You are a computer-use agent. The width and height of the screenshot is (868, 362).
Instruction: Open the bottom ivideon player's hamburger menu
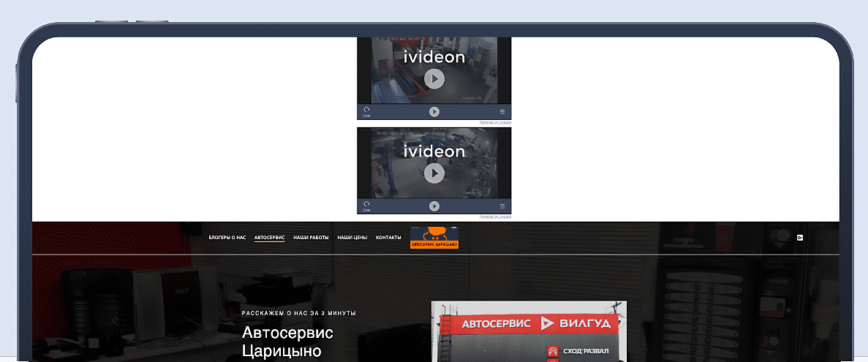tap(502, 206)
